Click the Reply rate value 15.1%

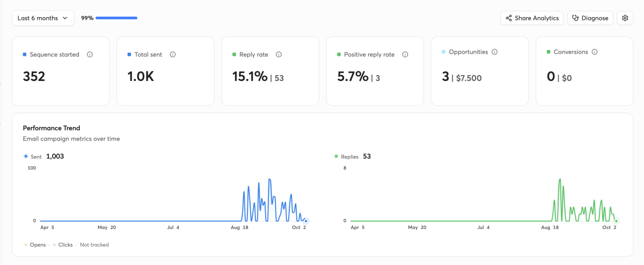pos(250,77)
